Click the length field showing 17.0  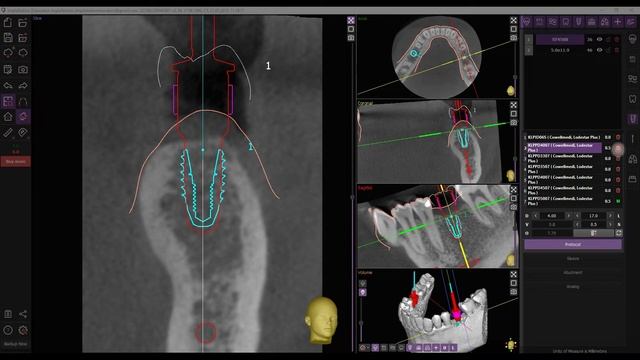(593, 216)
